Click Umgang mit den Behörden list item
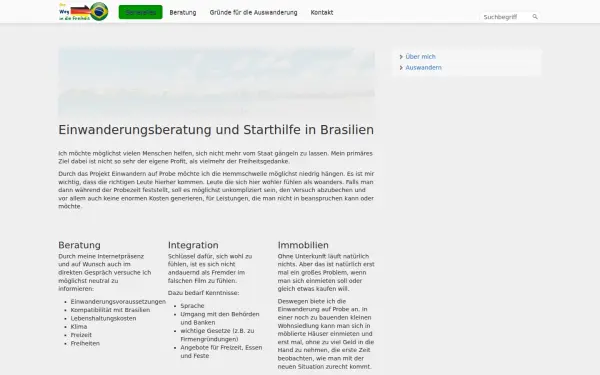The image size is (600, 375). pyautogui.click(x=220, y=318)
